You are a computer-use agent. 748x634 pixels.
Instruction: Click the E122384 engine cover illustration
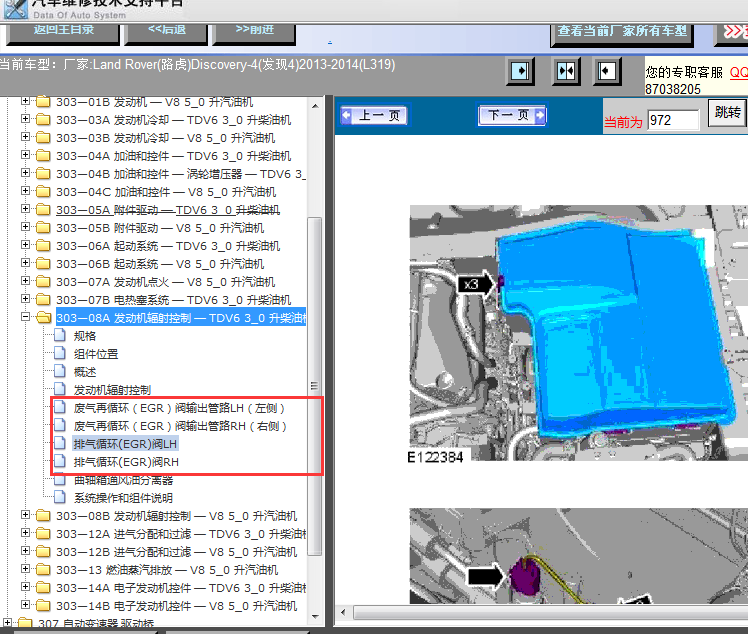(579, 333)
